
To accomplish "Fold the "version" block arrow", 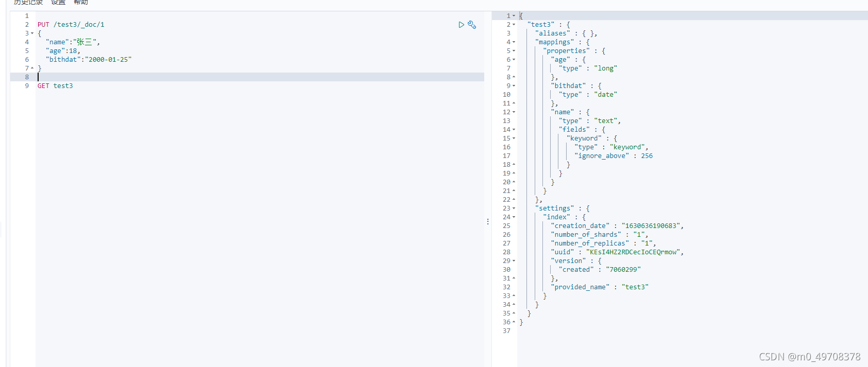I will [514, 261].
